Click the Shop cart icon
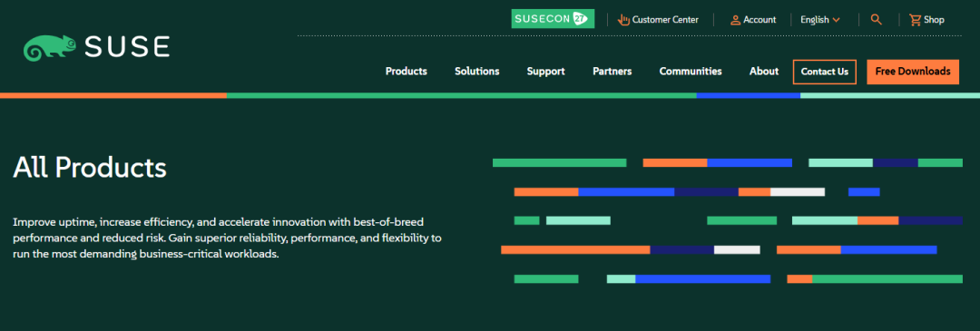 (915, 20)
